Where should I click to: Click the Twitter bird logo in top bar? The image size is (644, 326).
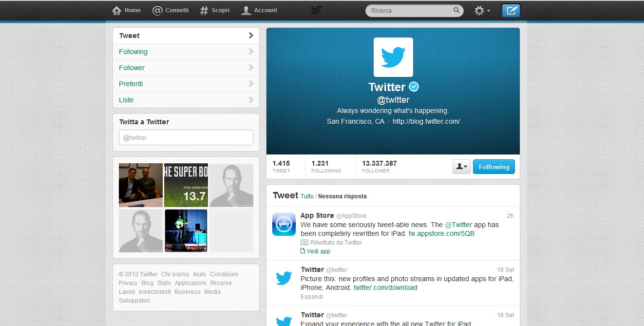(316, 10)
